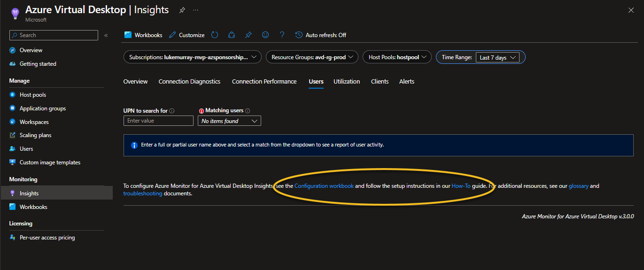The height and width of the screenshot is (270, 644).
Task: Open the Connection Performance tab
Action: tap(264, 81)
